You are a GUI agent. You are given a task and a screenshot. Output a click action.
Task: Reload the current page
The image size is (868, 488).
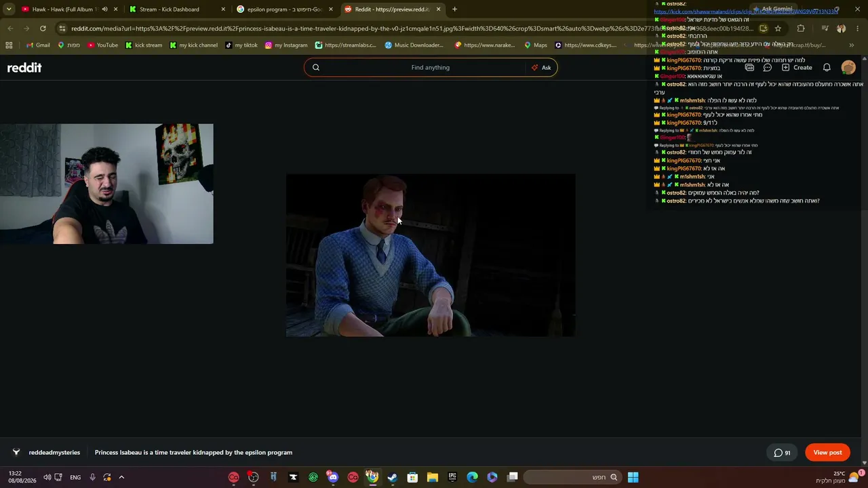coord(43,28)
